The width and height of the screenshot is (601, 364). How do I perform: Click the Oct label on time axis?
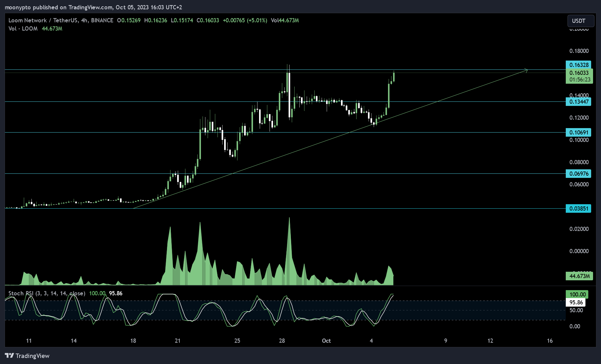(x=326, y=341)
